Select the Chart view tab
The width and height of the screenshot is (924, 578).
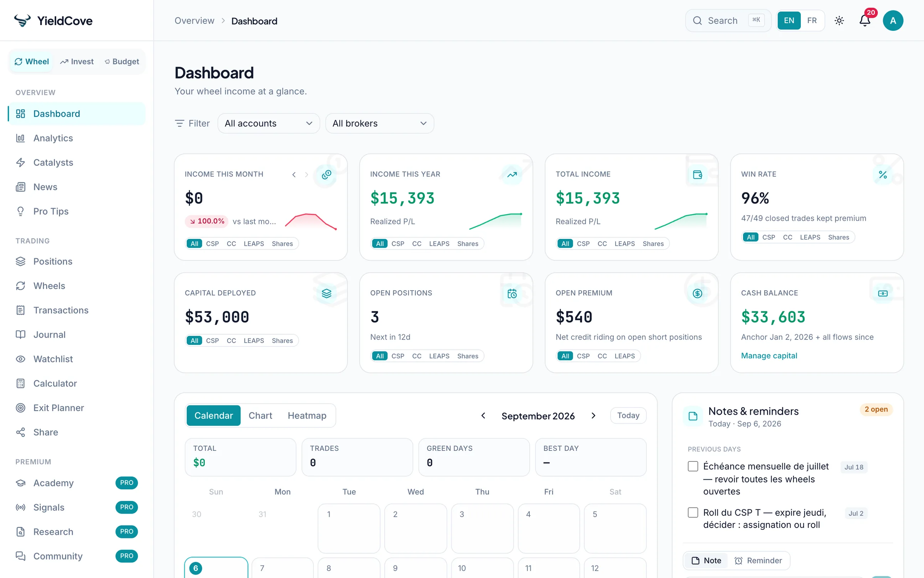tap(260, 415)
